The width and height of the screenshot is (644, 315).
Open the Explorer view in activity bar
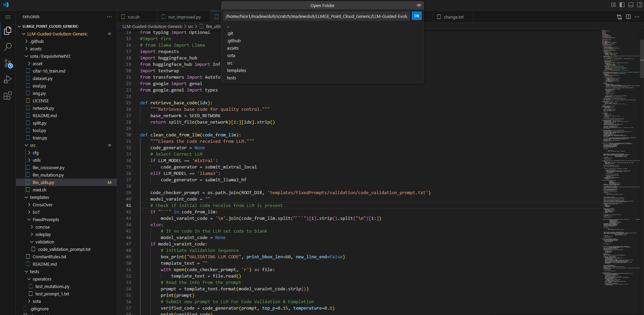8,31
